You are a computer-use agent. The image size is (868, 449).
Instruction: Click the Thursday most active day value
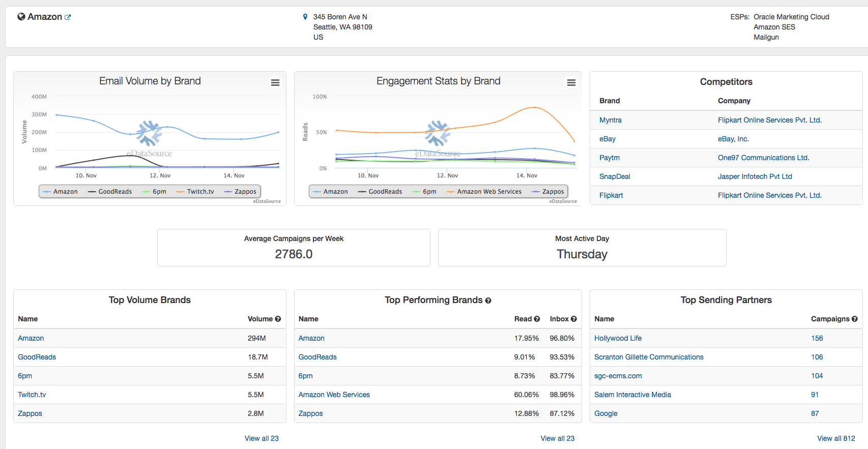[x=582, y=254]
